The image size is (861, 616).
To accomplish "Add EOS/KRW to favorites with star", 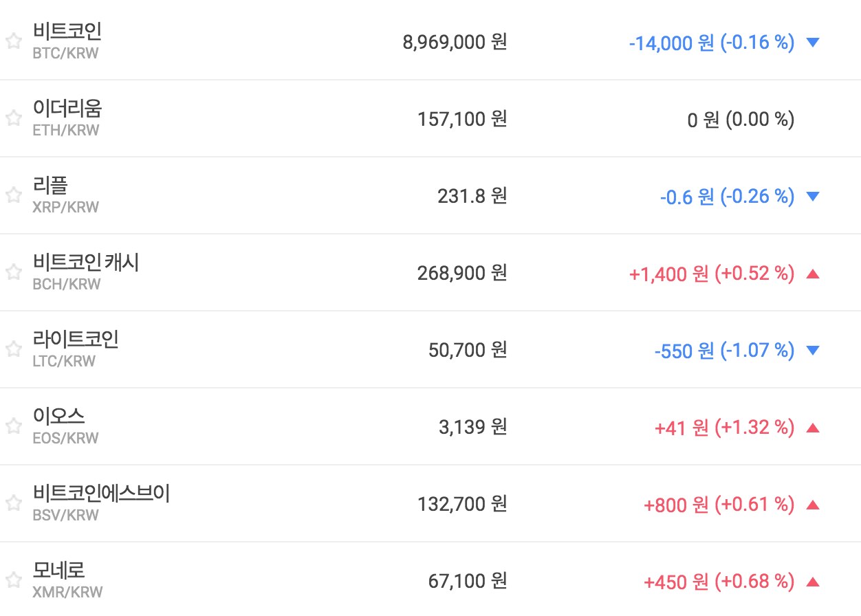I will pos(14,426).
